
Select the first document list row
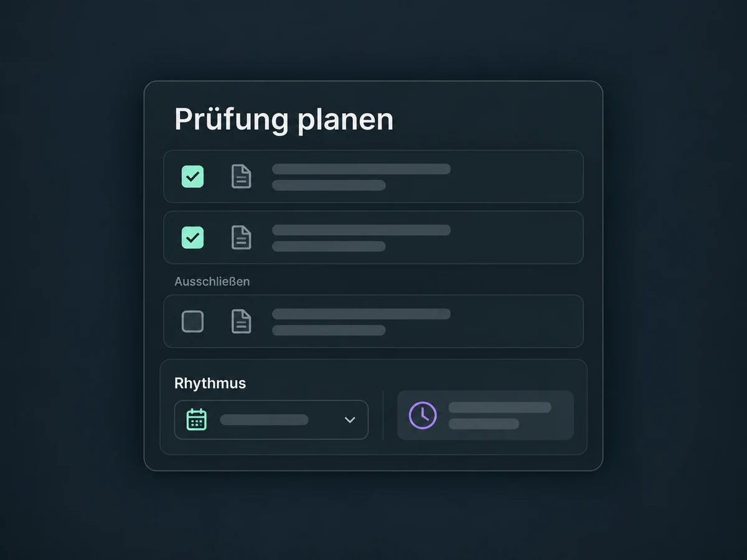tap(374, 177)
